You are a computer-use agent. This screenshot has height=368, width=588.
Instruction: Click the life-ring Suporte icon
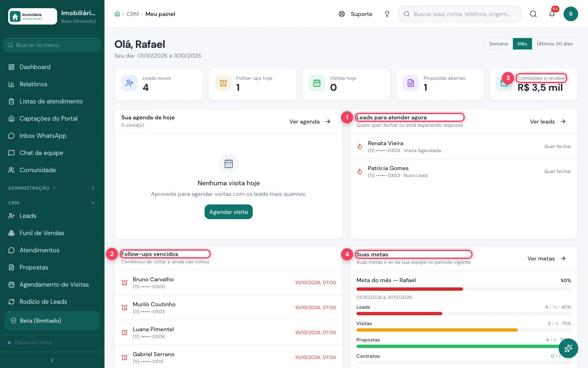click(x=342, y=14)
